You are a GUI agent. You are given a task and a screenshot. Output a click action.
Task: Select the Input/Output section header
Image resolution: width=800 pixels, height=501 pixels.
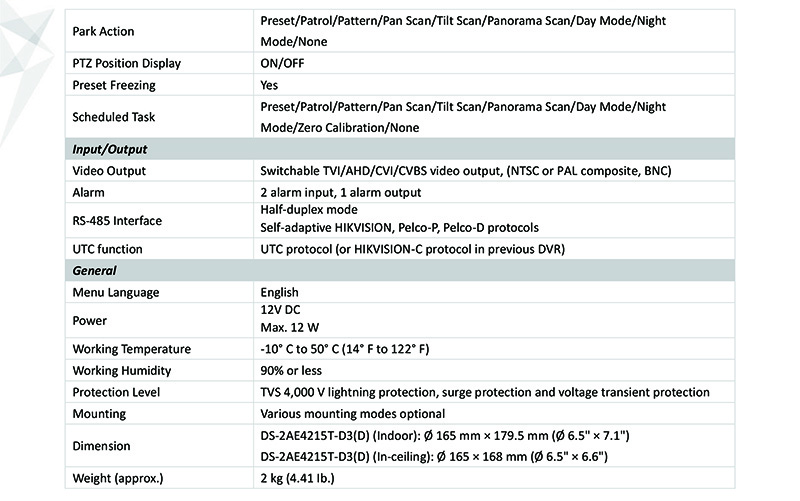point(111,149)
